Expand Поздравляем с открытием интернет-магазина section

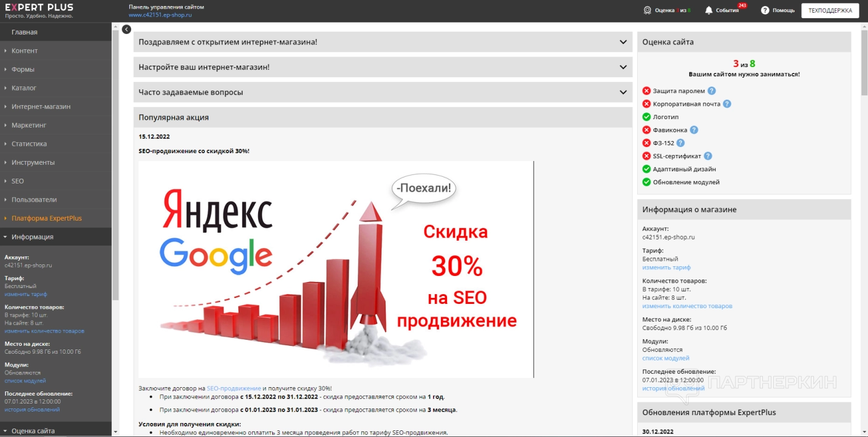(x=383, y=42)
